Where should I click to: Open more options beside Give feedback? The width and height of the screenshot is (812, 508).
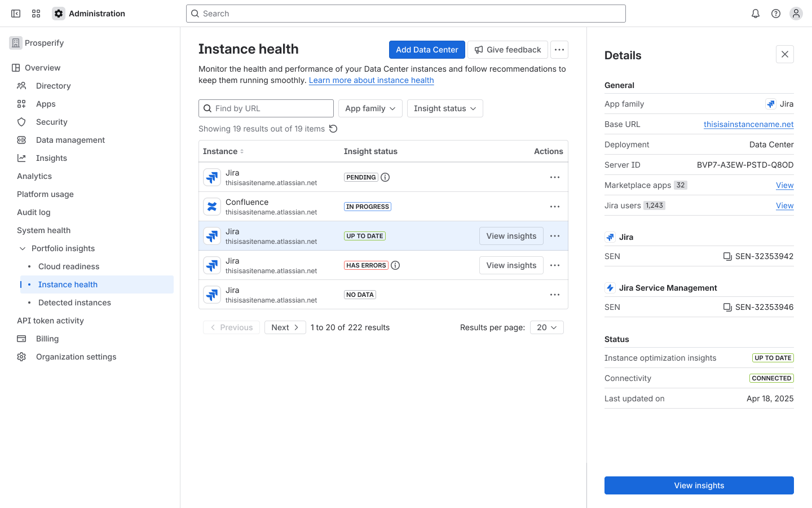[559, 50]
